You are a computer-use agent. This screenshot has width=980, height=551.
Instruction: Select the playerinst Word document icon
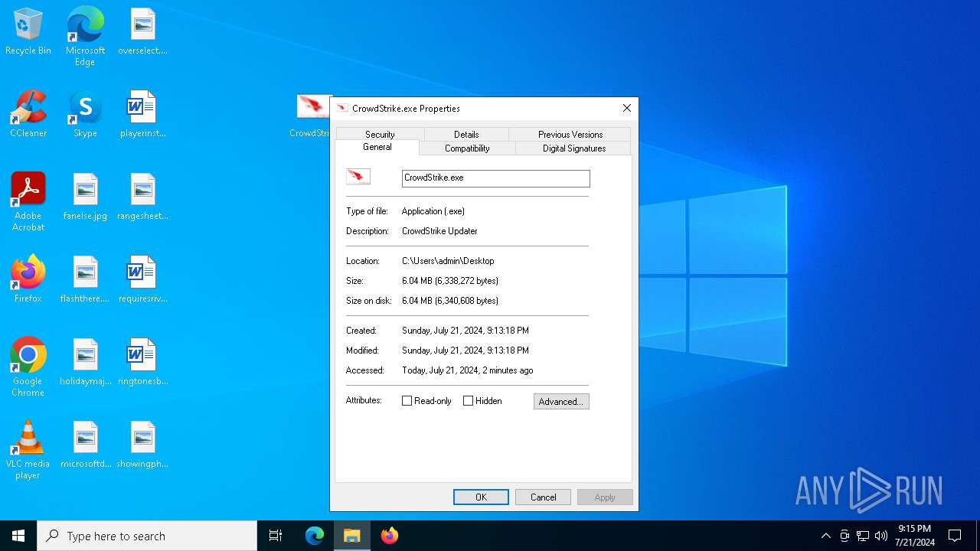142,114
